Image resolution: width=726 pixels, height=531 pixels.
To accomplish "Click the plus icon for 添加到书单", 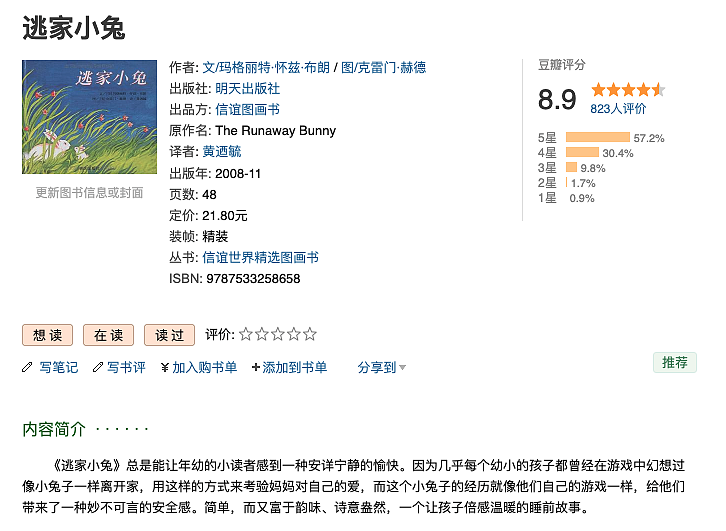I will (x=256, y=367).
